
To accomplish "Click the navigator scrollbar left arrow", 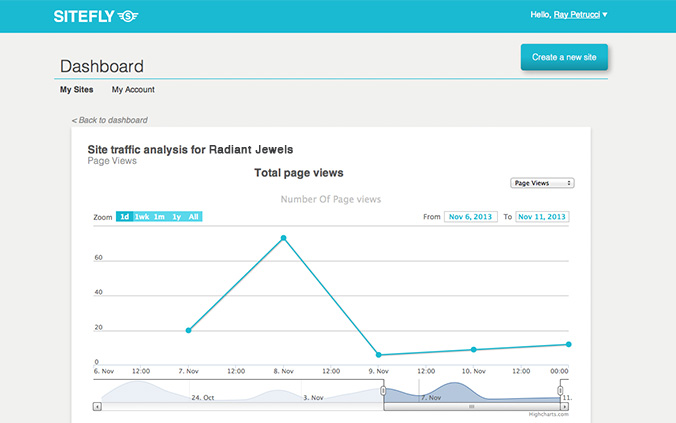I will point(97,407).
